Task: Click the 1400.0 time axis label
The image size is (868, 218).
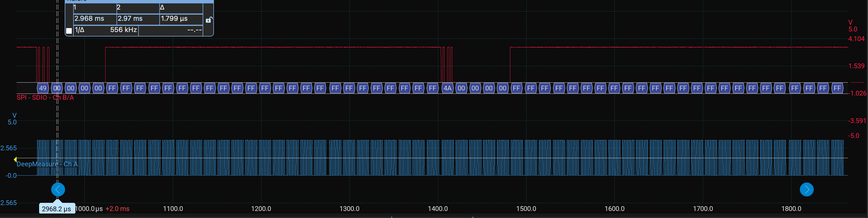Action: 438,208
